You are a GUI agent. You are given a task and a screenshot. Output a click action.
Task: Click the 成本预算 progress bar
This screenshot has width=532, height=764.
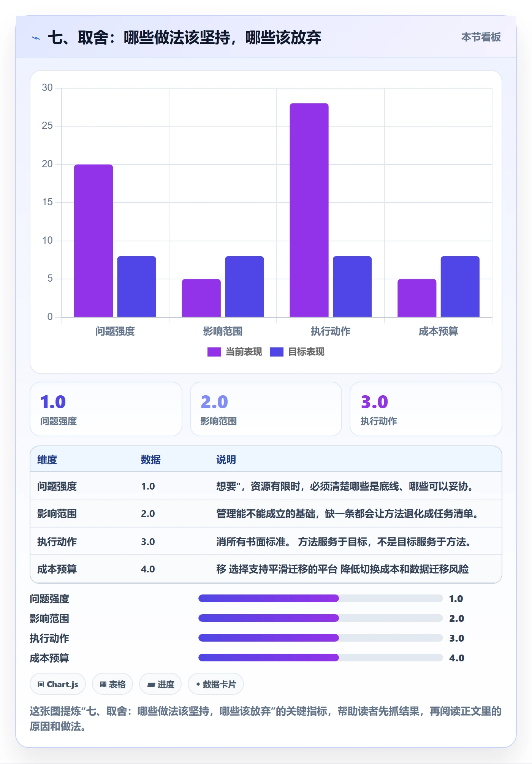[x=320, y=658]
